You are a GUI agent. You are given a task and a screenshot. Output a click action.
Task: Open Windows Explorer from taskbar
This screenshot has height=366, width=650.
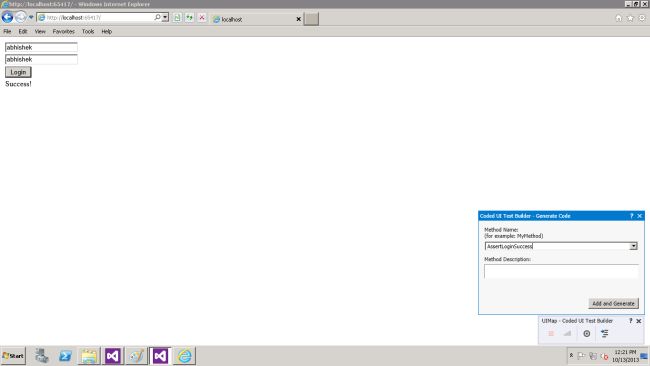pyautogui.click(x=89, y=356)
